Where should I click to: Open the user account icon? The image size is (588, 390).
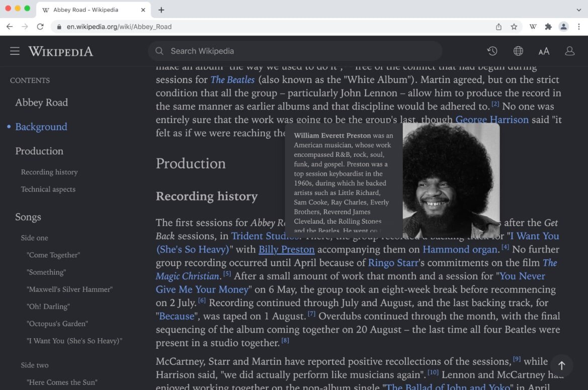tap(569, 51)
